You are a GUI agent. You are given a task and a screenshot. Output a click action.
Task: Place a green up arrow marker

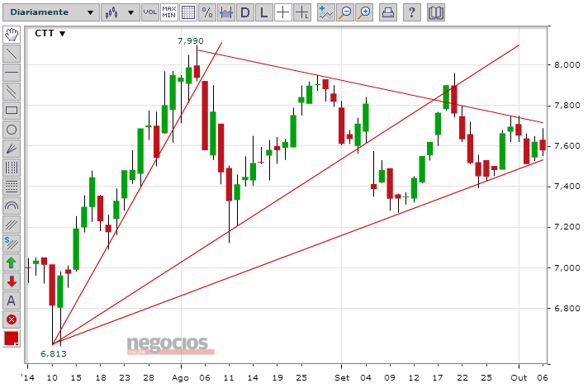(x=12, y=263)
